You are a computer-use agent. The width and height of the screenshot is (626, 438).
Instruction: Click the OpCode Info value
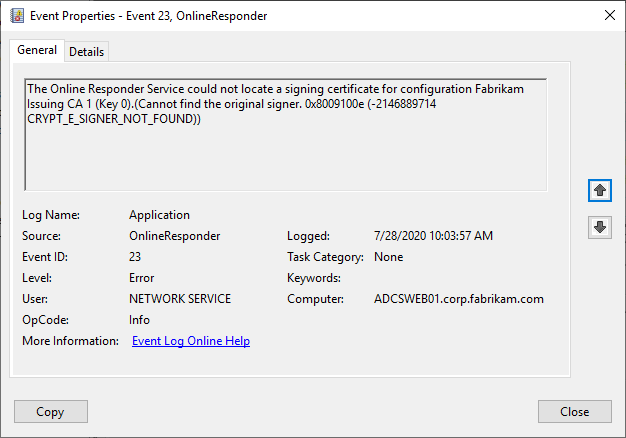(139, 320)
